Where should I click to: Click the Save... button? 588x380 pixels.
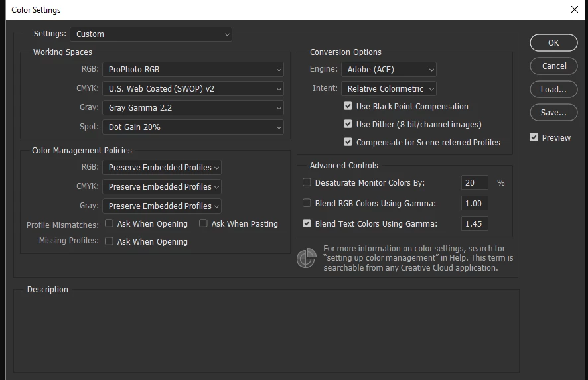[x=553, y=113]
